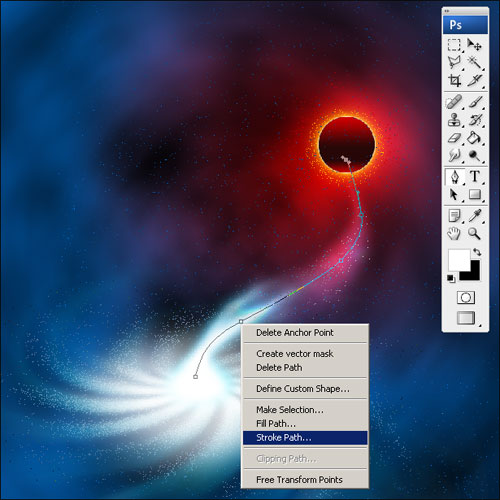Select the Smudge finger tool
The image size is (500, 500).
tap(454, 155)
